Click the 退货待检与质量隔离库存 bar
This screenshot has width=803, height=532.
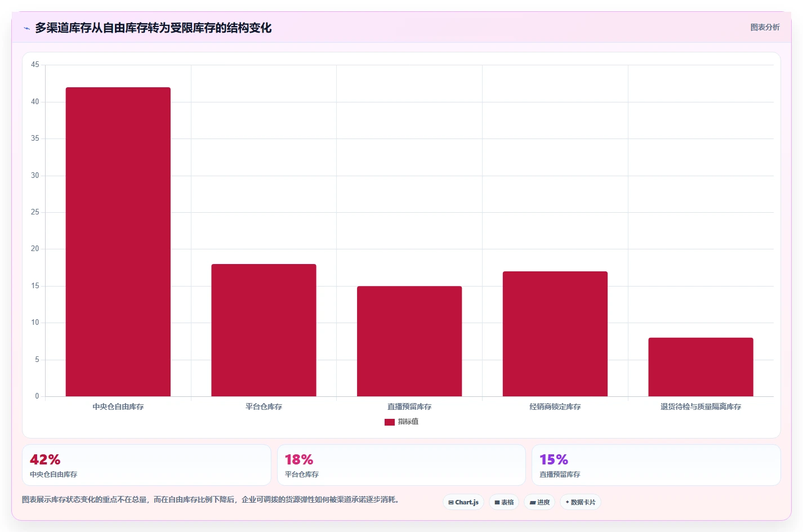(701, 367)
